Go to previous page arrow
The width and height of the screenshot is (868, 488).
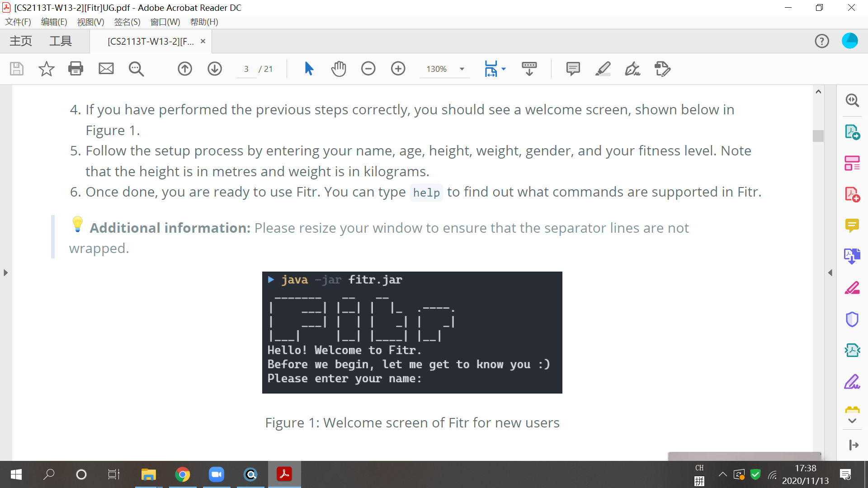click(x=185, y=69)
